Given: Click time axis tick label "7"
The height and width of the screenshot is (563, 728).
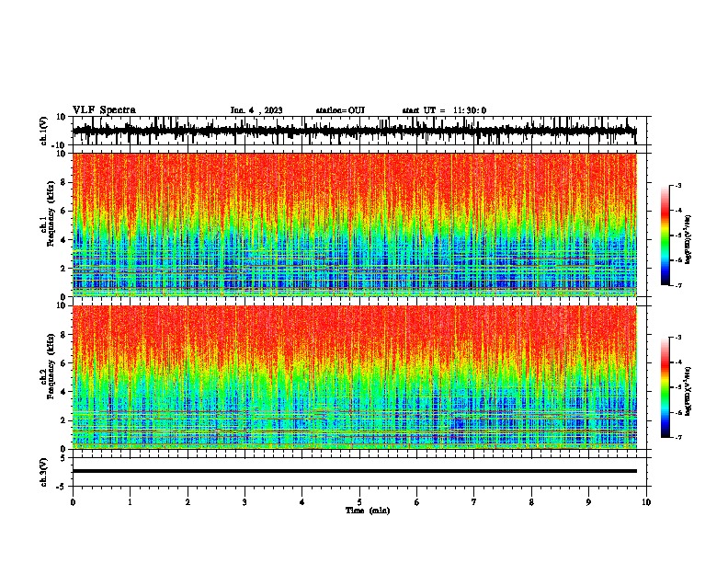Looking at the screenshot, I should [x=474, y=502].
